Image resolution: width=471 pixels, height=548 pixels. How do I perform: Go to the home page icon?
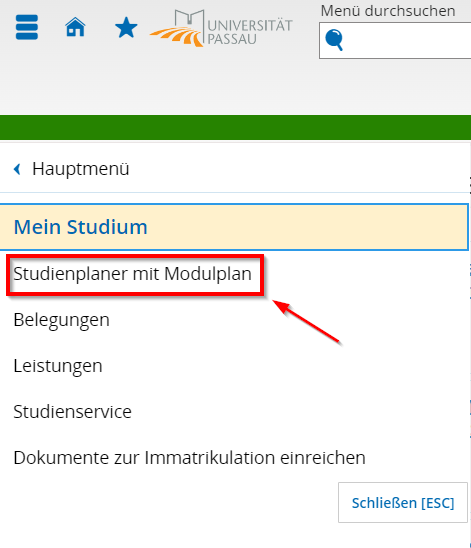click(75, 27)
